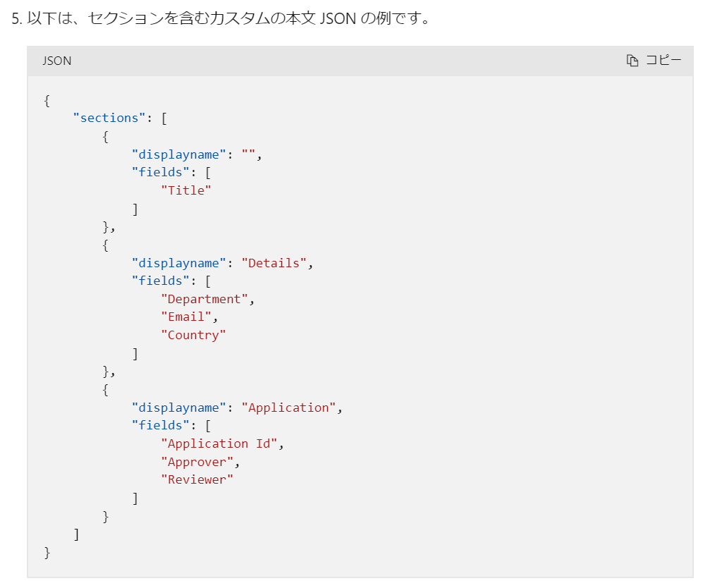Image resolution: width=703 pixels, height=588 pixels.
Task: Click the JSON language label
Action: tap(57, 61)
